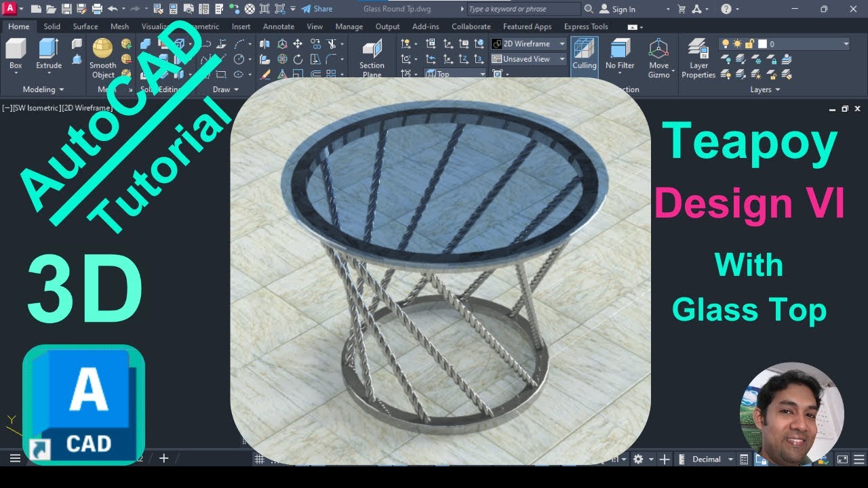This screenshot has height=488, width=868.
Task: Switch to the Surface ribbon tab
Action: 85,26
